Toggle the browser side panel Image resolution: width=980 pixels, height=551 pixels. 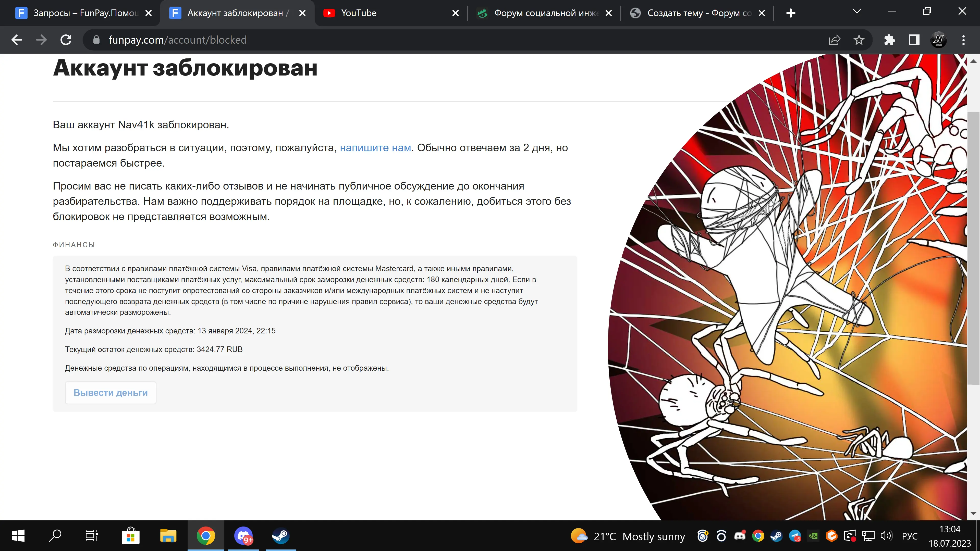(914, 40)
